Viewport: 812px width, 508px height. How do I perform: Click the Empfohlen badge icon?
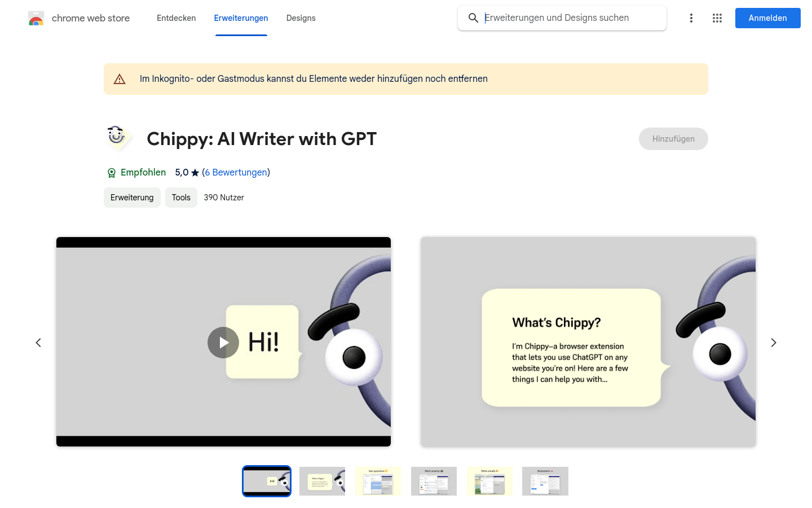112,173
